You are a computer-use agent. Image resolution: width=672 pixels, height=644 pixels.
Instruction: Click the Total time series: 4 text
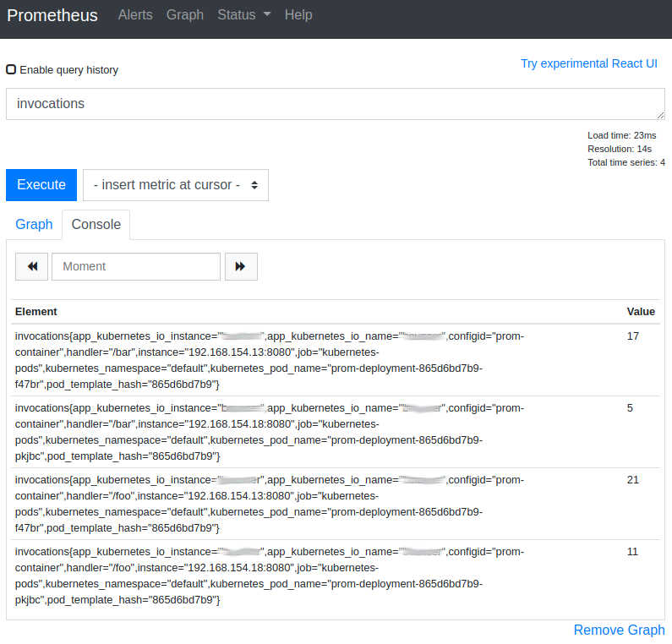(626, 162)
